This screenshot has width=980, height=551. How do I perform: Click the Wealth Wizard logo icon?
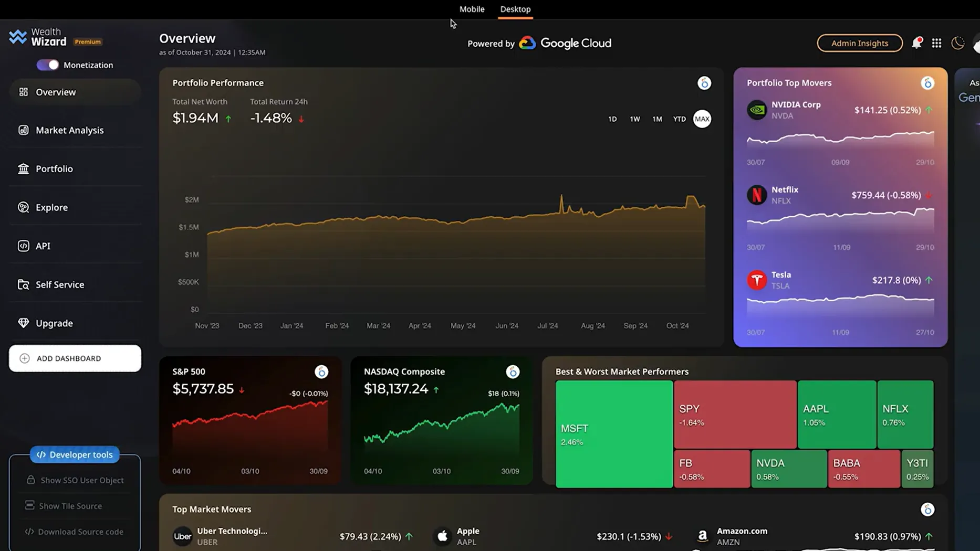coord(17,37)
